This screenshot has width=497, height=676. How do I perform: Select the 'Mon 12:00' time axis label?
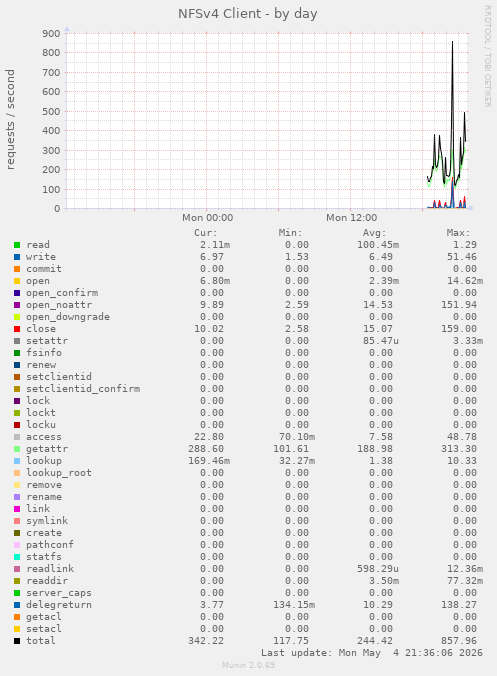[x=351, y=218]
